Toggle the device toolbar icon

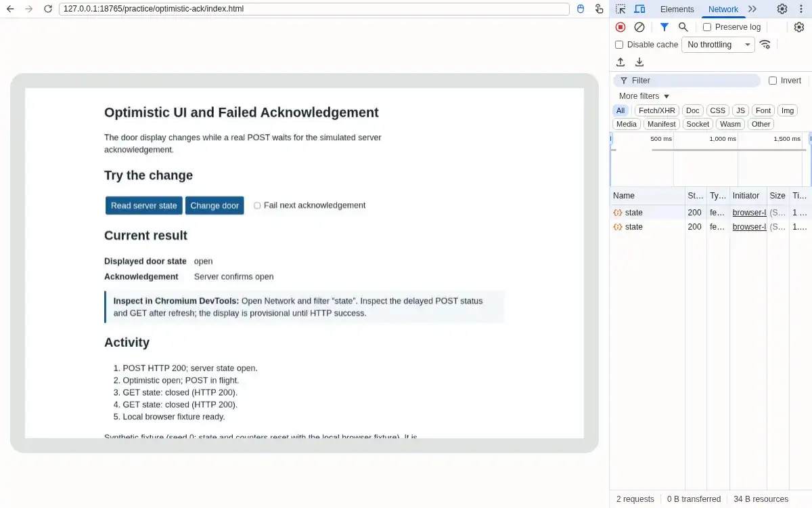click(x=639, y=9)
